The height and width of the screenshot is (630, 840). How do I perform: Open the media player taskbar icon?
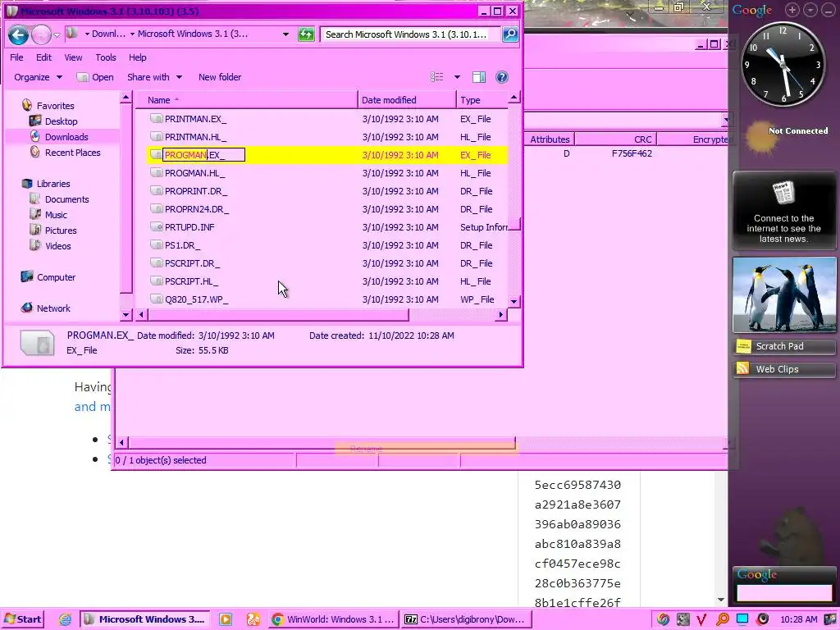tap(226, 620)
